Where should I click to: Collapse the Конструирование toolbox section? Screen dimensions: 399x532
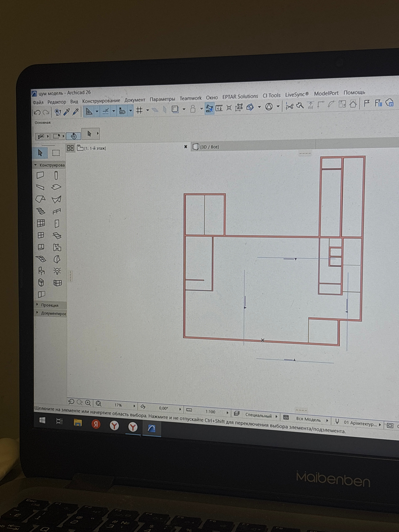coord(36,165)
